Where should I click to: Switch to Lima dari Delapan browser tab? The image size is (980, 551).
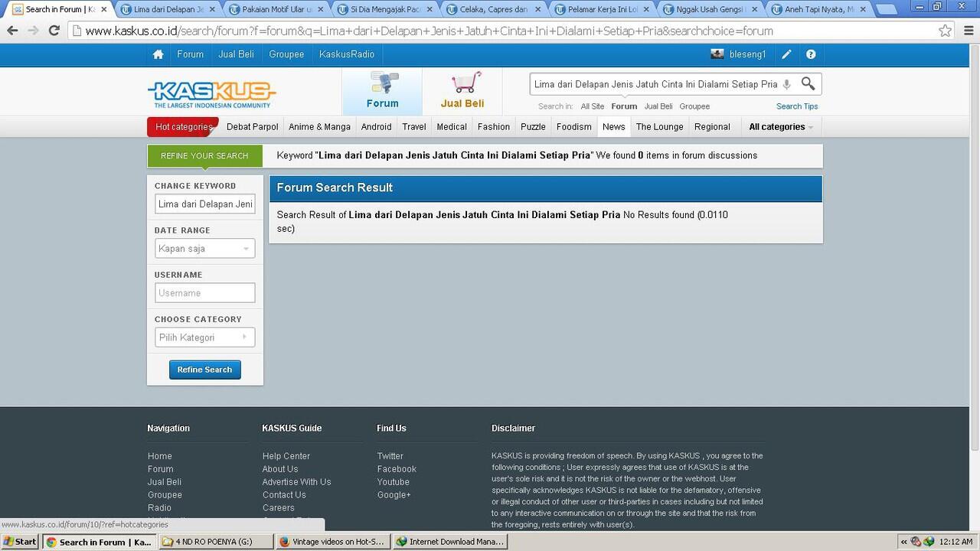coord(169,9)
